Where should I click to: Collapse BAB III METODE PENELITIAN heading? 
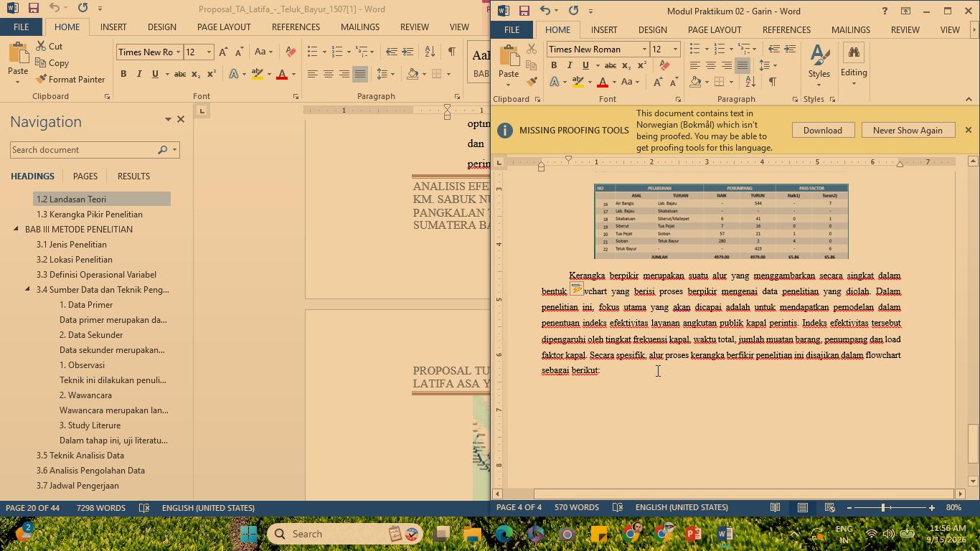point(16,230)
